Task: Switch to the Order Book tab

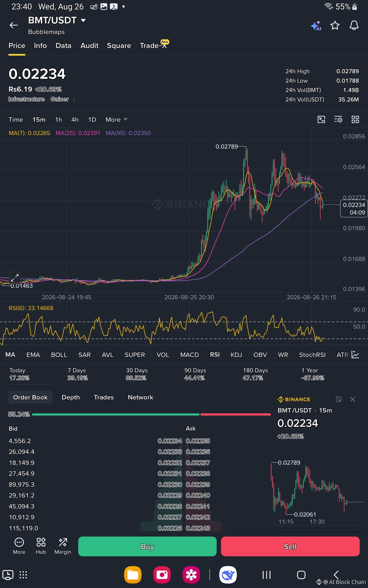Action: pos(30,397)
